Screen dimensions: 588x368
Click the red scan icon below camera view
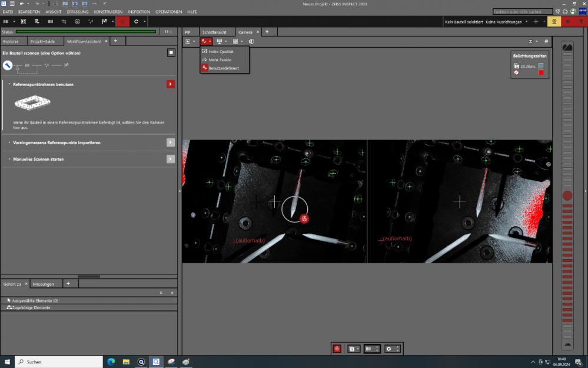click(337, 349)
